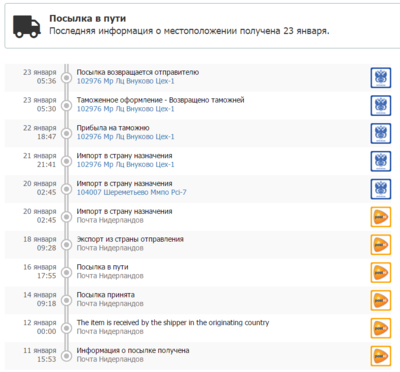Click timeline marker for 22 января 18:47

(67, 133)
